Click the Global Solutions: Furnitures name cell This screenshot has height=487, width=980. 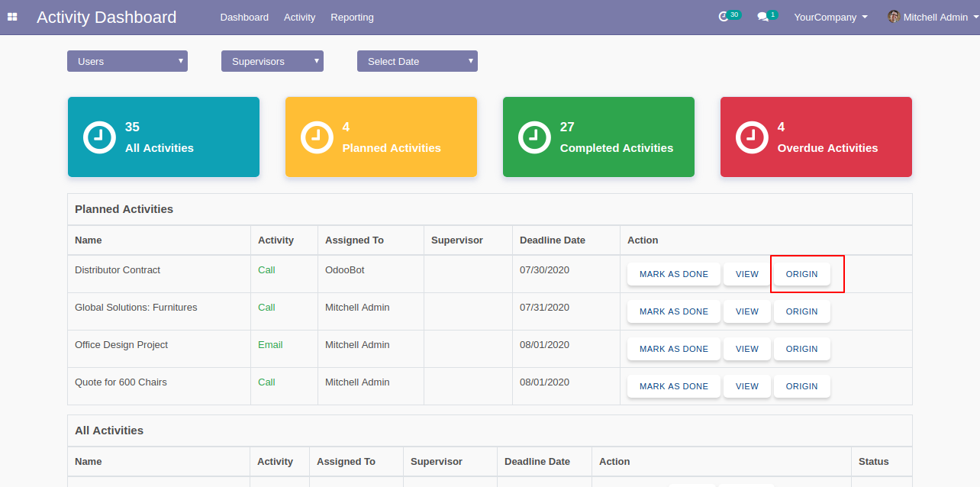159,311
